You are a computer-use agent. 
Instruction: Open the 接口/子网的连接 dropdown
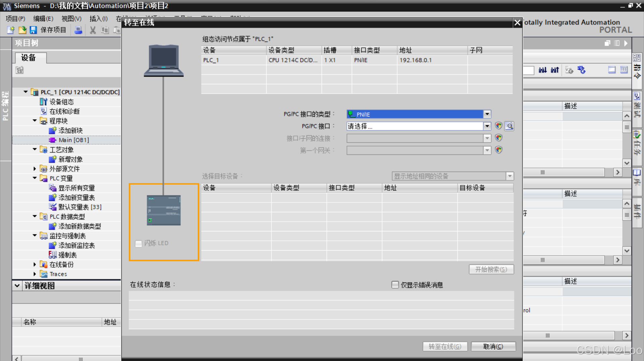pyautogui.click(x=487, y=138)
